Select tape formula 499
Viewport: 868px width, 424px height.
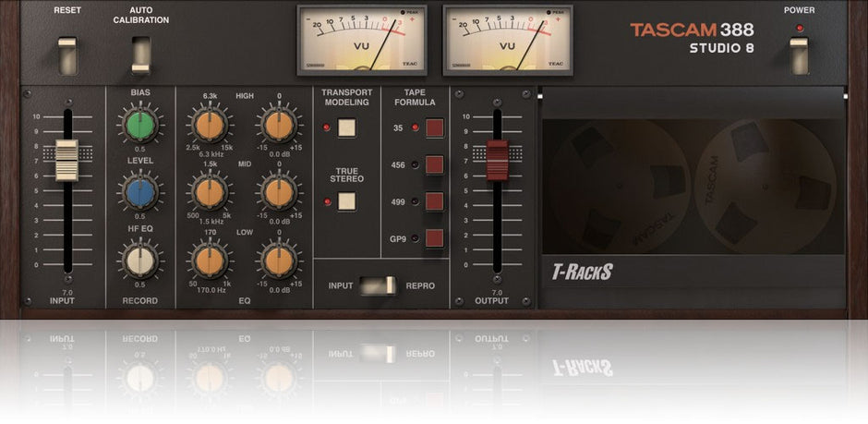[435, 201]
